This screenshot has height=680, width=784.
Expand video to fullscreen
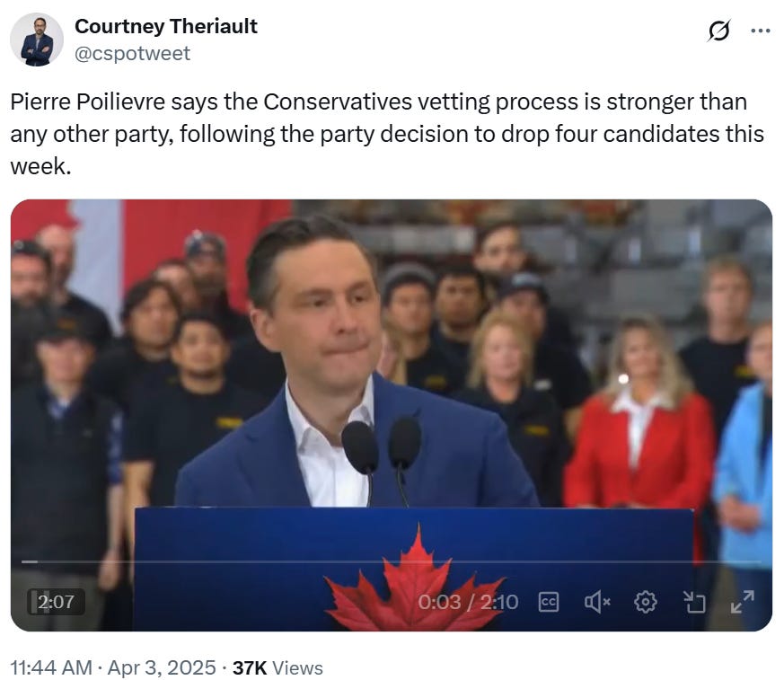click(x=742, y=602)
